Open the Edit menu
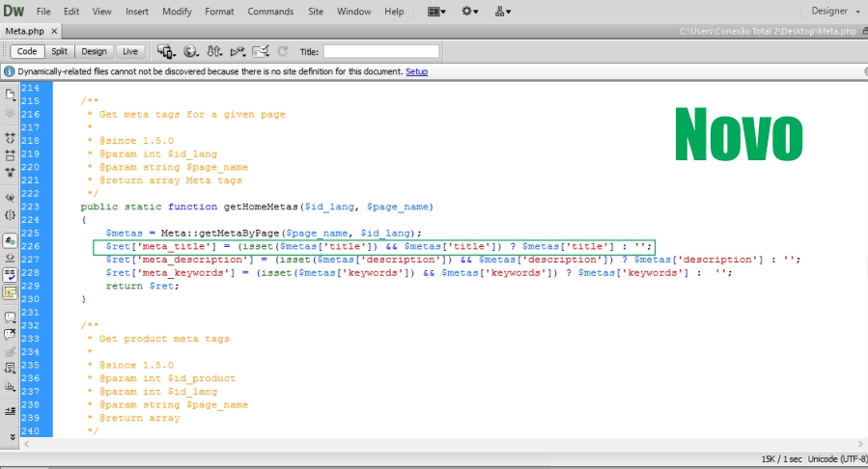 [70, 11]
